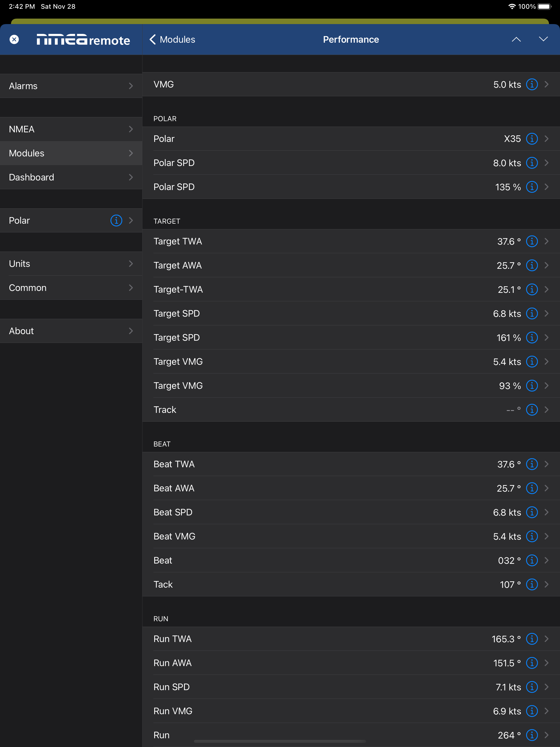Tap info icon on Run SPD row
560x747 pixels.
tap(532, 687)
